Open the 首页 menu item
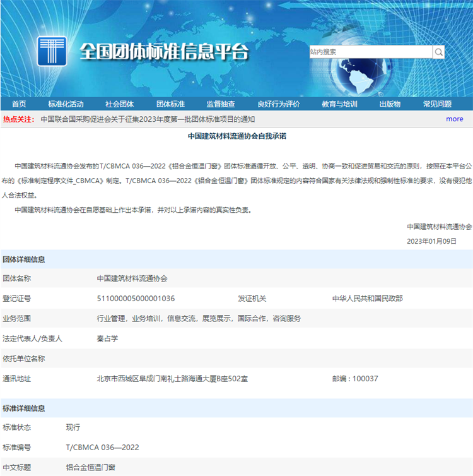Viewport: 473px width, 476px height. coord(19,104)
